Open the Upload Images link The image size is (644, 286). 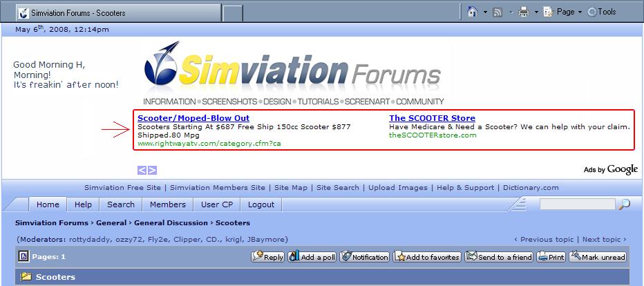click(398, 187)
